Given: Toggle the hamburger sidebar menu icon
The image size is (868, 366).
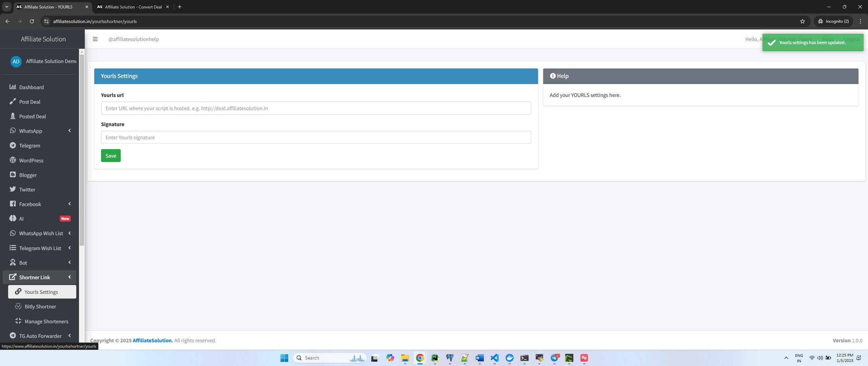Looking at the screenshot, I should [95, 39].
